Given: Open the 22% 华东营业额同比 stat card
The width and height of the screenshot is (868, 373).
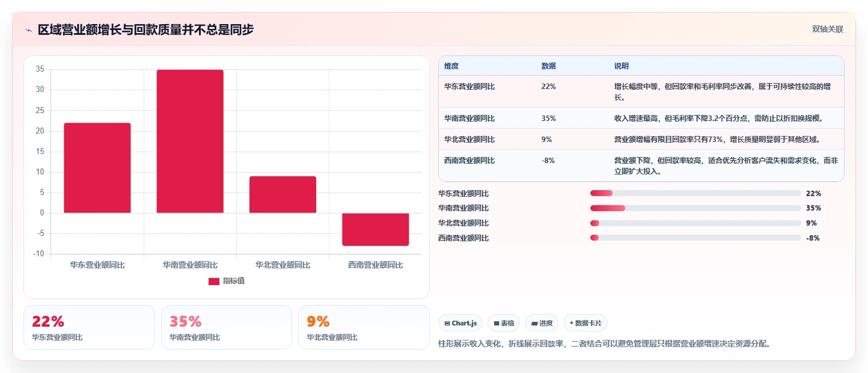Looking at the screenshot, I should coord(89,327).
